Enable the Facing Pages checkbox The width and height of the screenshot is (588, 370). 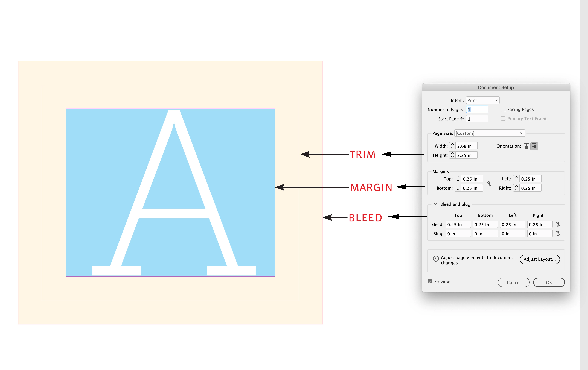point(503,109)
